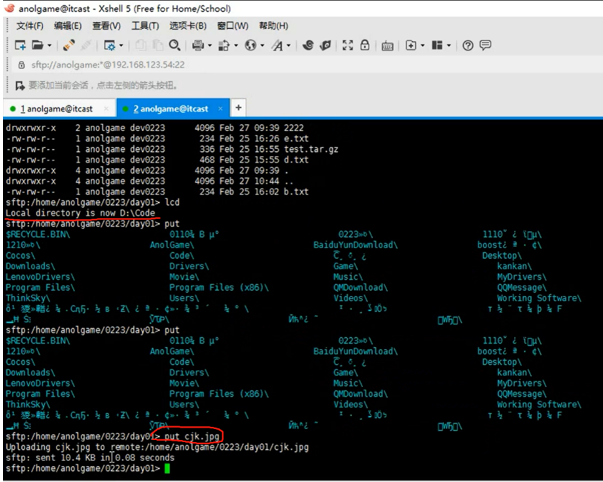Close tab 1 anolgame@itcast

[x=107, y=109]
